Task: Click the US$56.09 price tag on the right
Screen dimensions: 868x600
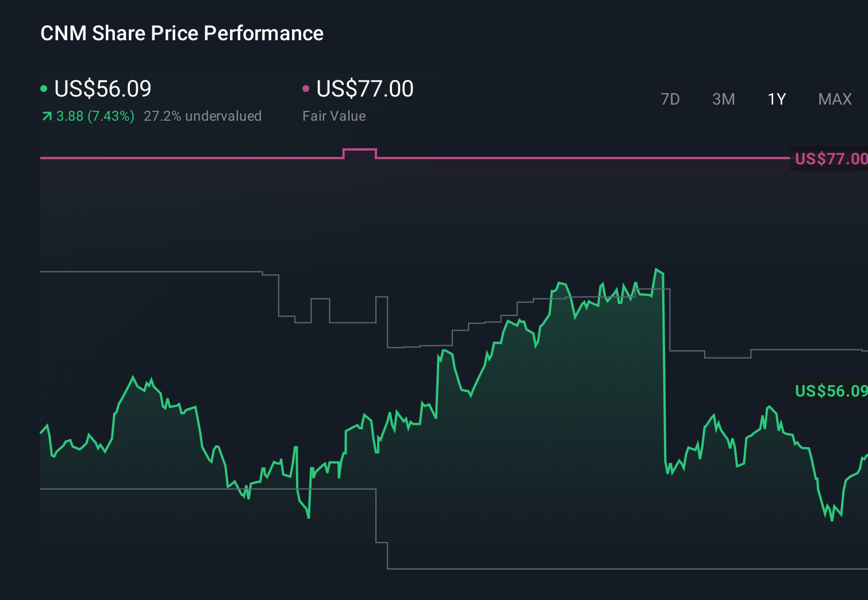Action: (830, 391)
